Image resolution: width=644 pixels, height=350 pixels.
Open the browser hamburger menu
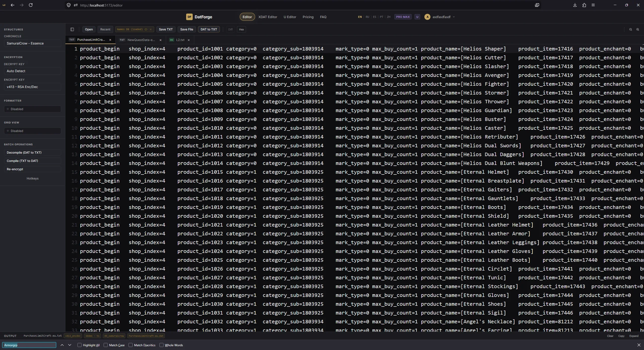tap(593, 5)
